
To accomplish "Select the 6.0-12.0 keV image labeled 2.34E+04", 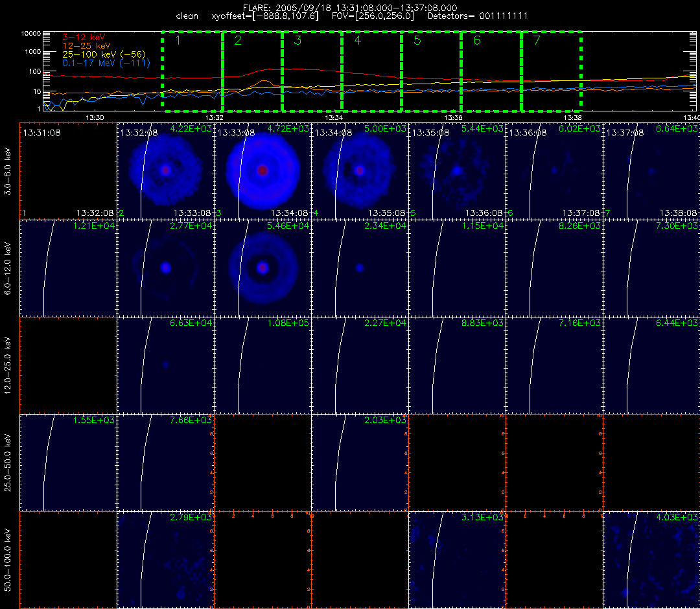I will click(360, 268).
